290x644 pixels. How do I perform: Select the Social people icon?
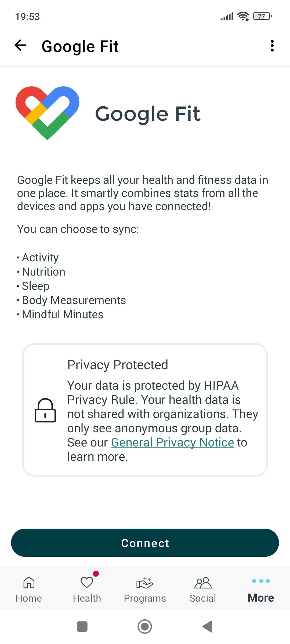(203, 583)
